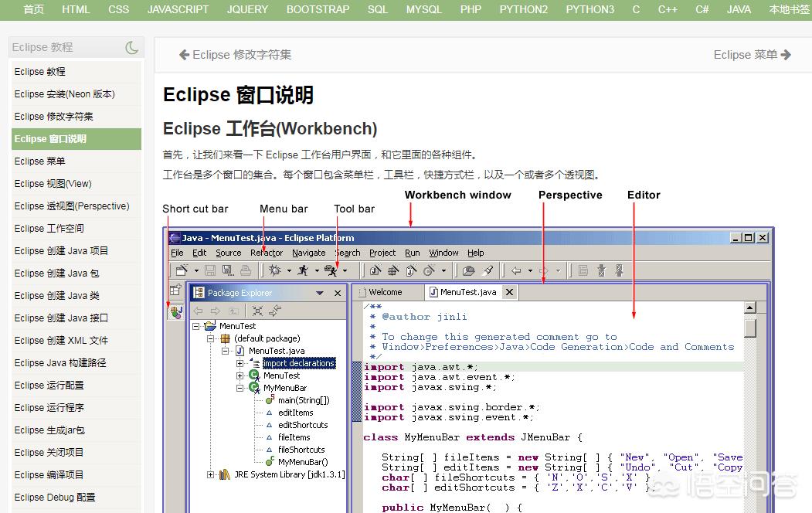Click the External Tools run icon
This screenshot has height=513, width=812.
coord(331,270)
